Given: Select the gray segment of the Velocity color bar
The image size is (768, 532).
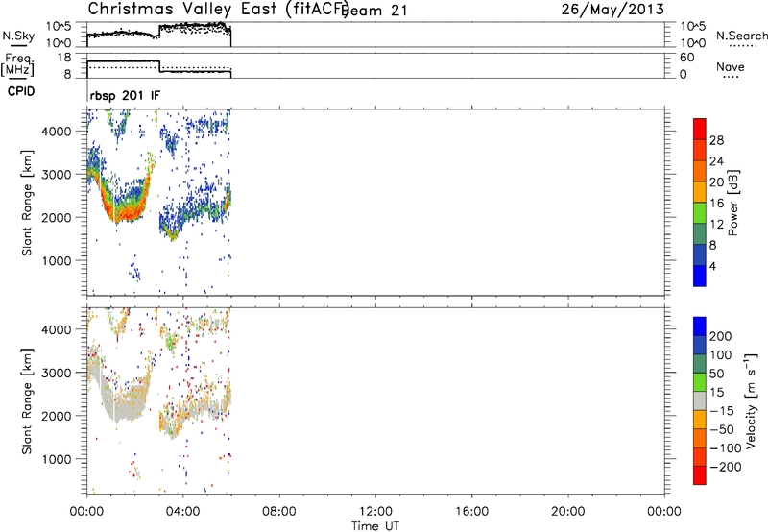Looking at the screenshot, I should [700, 400].
